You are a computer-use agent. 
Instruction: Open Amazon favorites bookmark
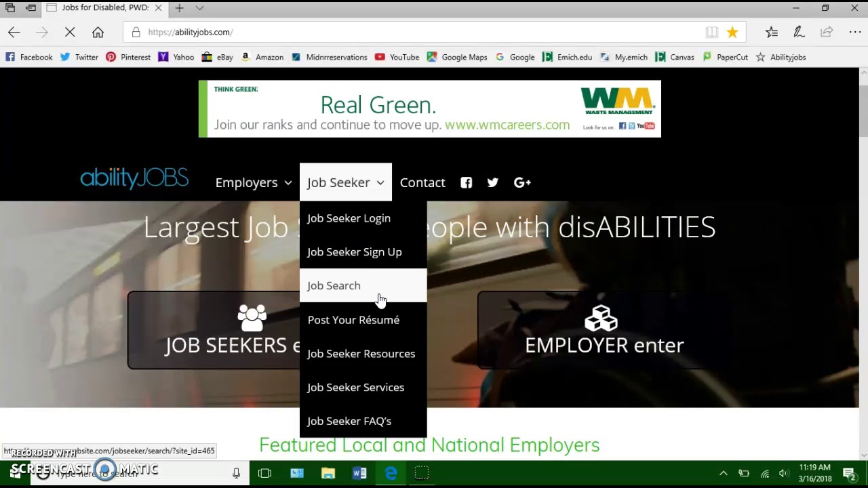(262, 57)
